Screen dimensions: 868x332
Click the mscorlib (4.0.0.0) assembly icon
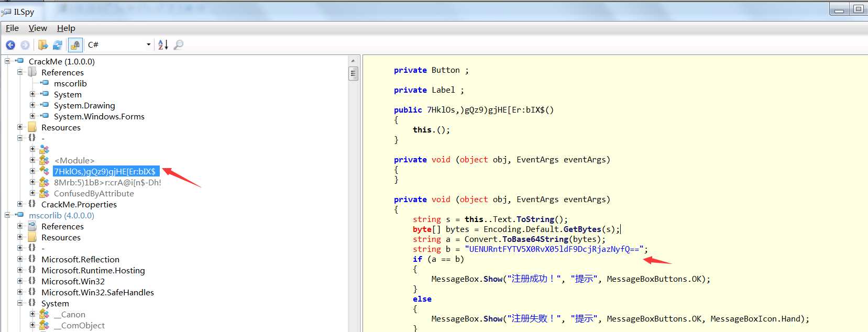click(19, 215)
